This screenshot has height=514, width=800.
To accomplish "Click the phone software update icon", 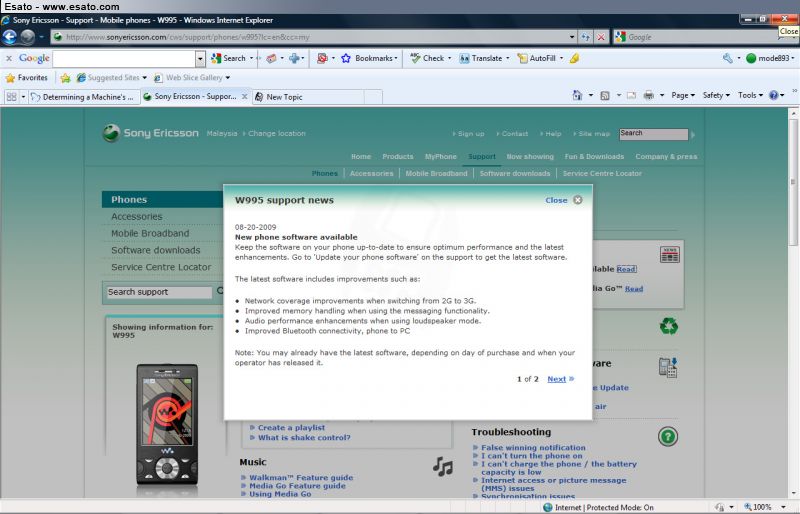I will tap(668, 368).
